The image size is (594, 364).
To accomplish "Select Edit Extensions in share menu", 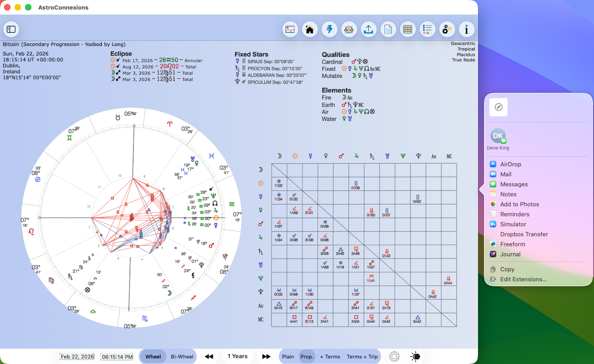I will 523,279.
